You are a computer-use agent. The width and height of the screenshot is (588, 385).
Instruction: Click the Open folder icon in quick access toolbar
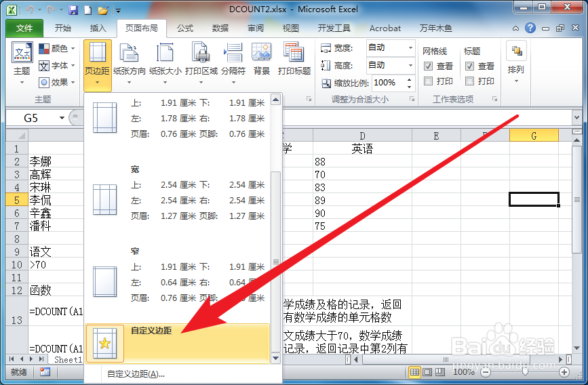[103, 10]
